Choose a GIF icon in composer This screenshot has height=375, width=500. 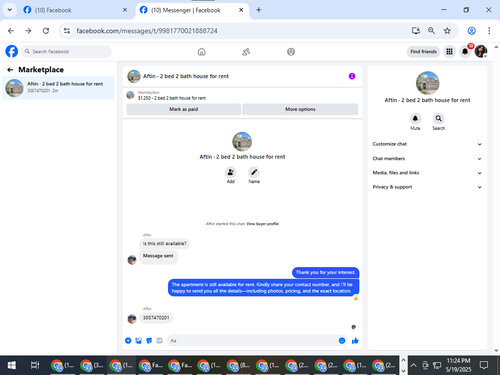(x=159, y=341)
